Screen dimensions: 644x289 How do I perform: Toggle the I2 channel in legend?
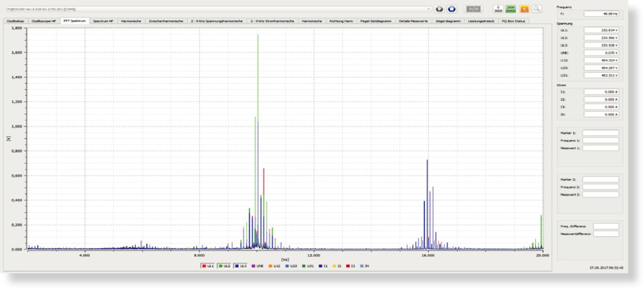337,266
